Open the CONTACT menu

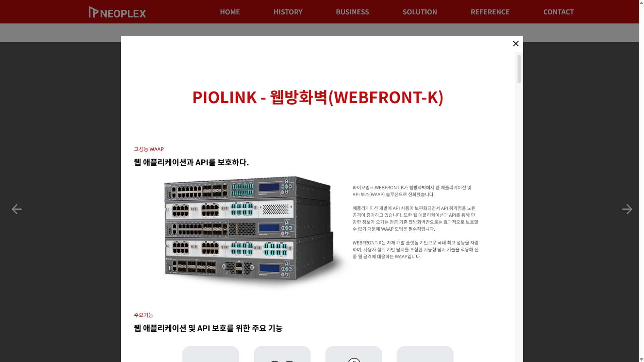coord(558,12)
